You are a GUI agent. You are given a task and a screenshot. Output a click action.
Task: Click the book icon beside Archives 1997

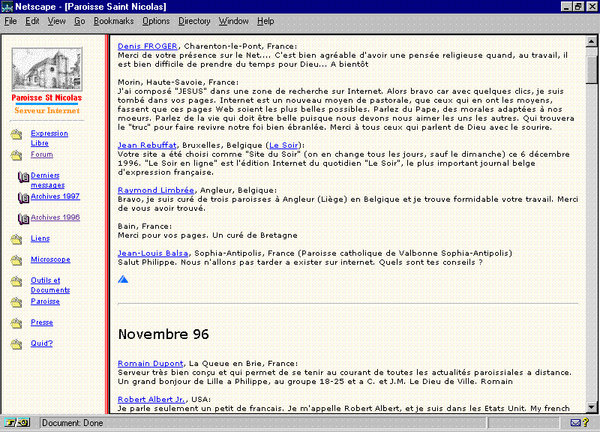tap(23, 197)
